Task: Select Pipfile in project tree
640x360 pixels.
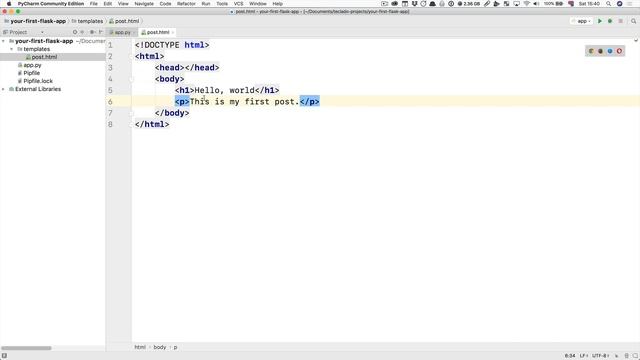Action: (x=31, y=73)
